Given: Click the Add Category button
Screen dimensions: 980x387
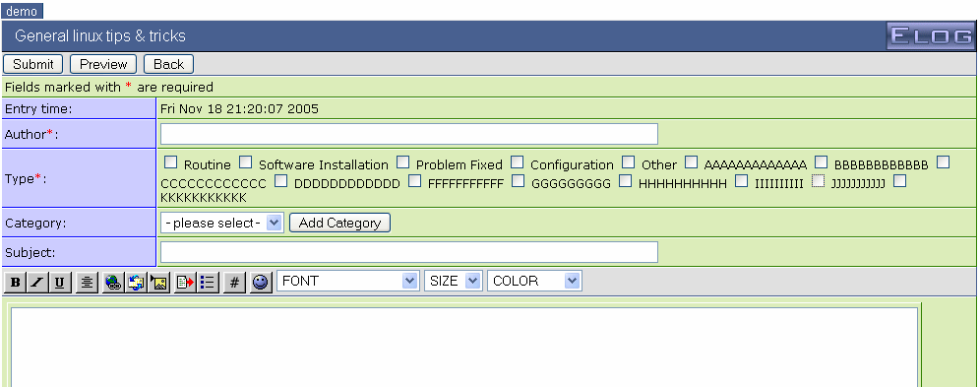Looking at the screenshot, I should coord(340,223).
